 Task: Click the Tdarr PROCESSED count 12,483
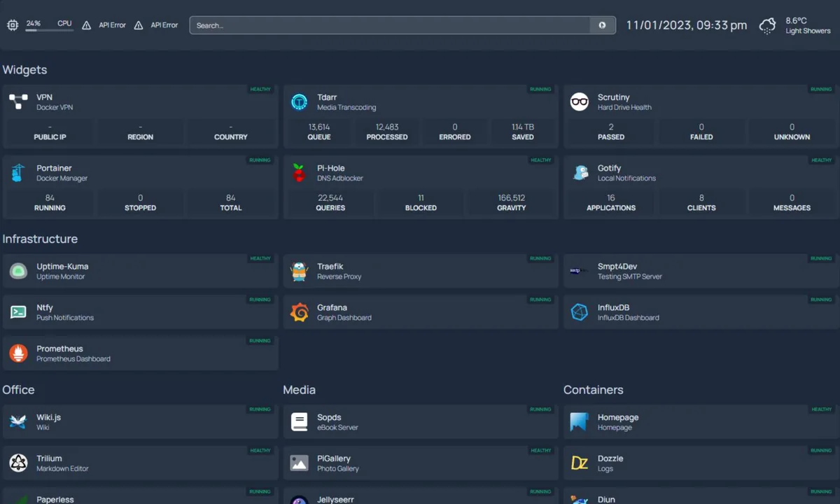(x=387, y=127)
